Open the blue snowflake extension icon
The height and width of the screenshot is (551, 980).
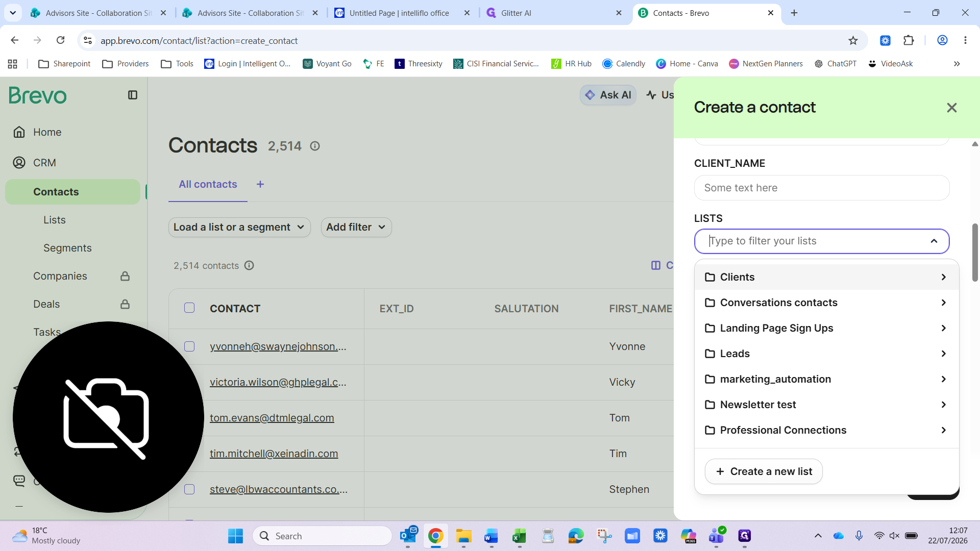[x=885, y=40]
